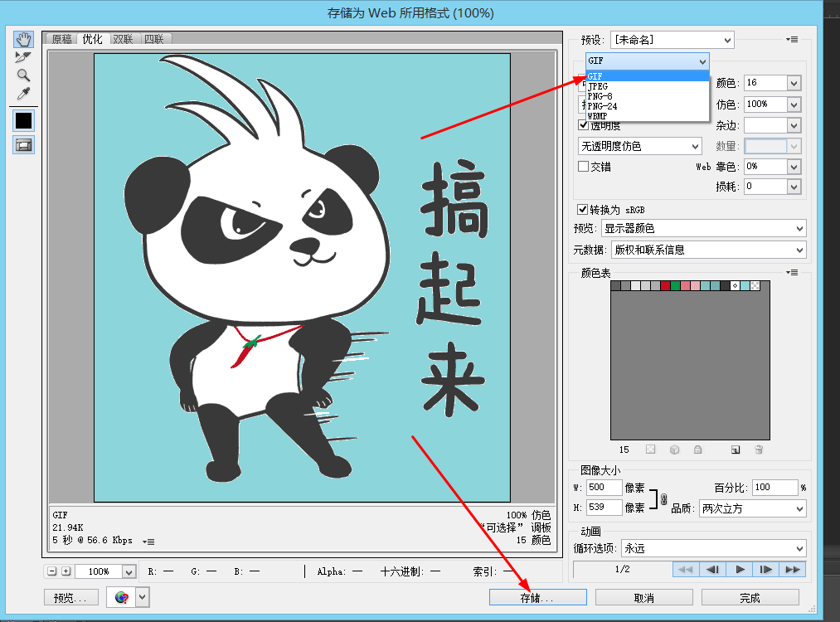Switch to the 双联 preview tab
840x622 pixels.
(123, 38)
